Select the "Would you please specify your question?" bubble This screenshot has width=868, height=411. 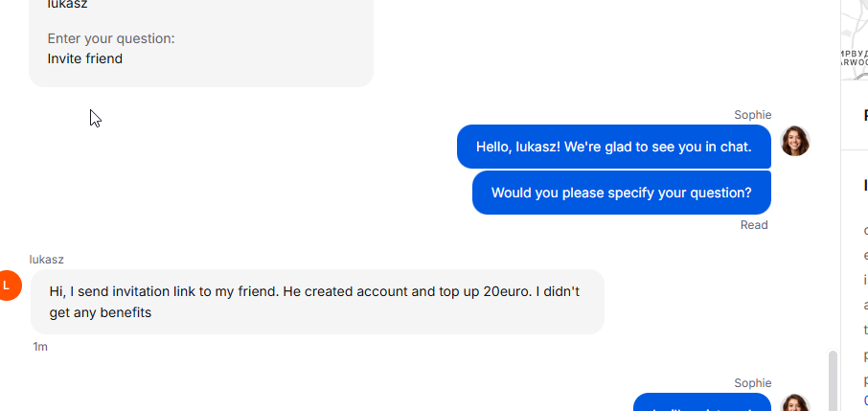(622, 193)
